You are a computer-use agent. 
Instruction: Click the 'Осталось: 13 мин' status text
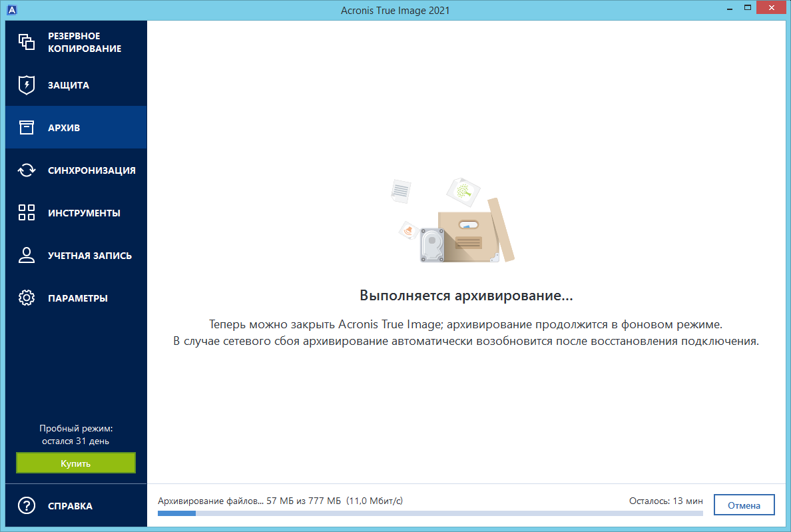point(665,501)
